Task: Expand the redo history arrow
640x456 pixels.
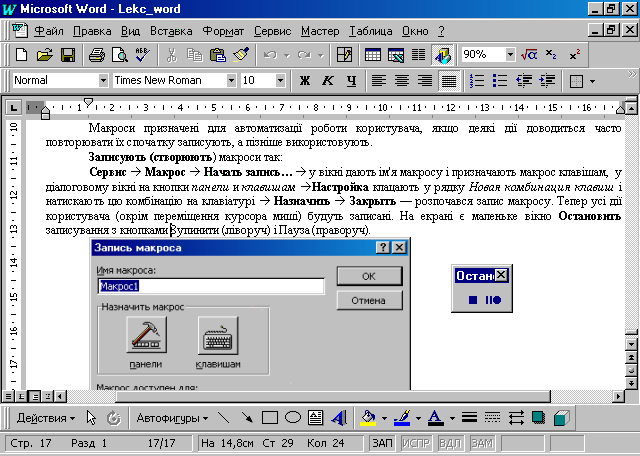Action: point(321,55)
